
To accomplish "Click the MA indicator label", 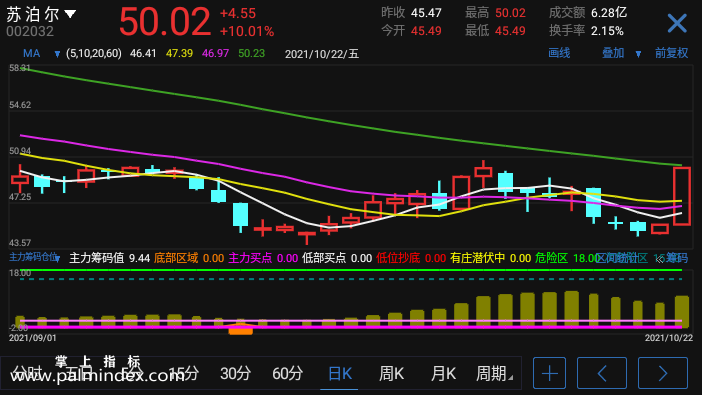I will 31,54.
